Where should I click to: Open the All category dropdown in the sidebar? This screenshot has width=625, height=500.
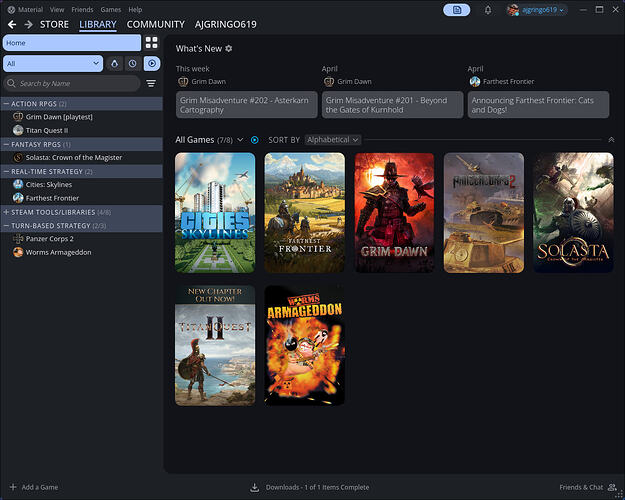tap(53, 63)
